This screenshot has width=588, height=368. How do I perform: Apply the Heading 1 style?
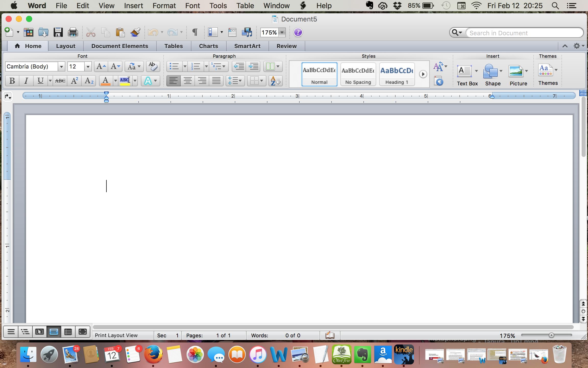click(397, 74)
